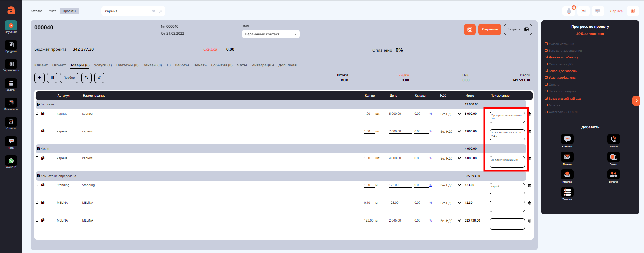Image resolution: width=644 pixels, height=253 pixels.
Task: Click the Подбор button
Action: click(x=69, y=78)
